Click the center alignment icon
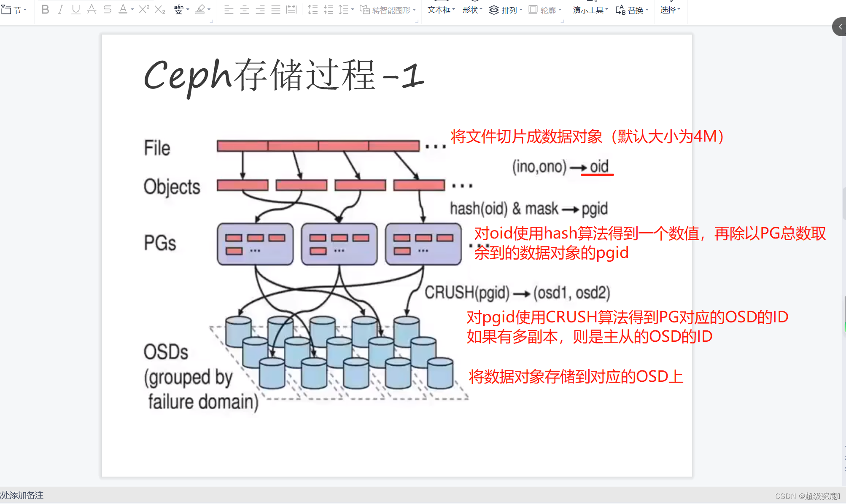The height and width of the screenshot is (504, 846). (x=245, y=9)
